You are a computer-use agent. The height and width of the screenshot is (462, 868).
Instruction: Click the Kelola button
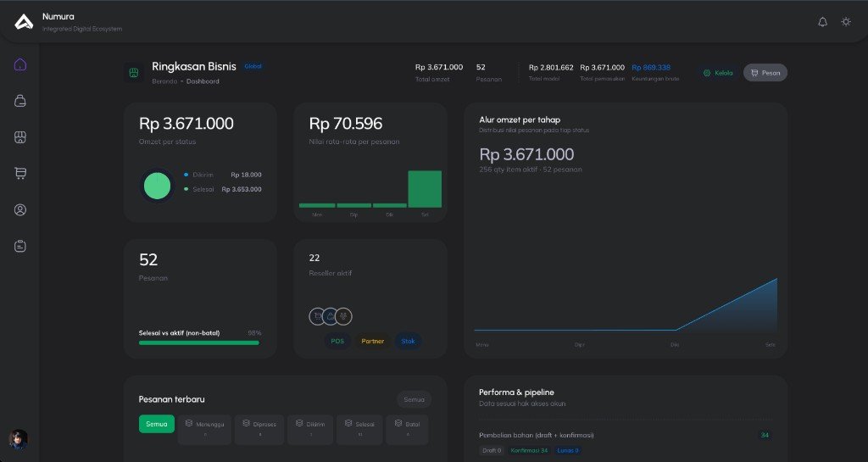point(718,73)
